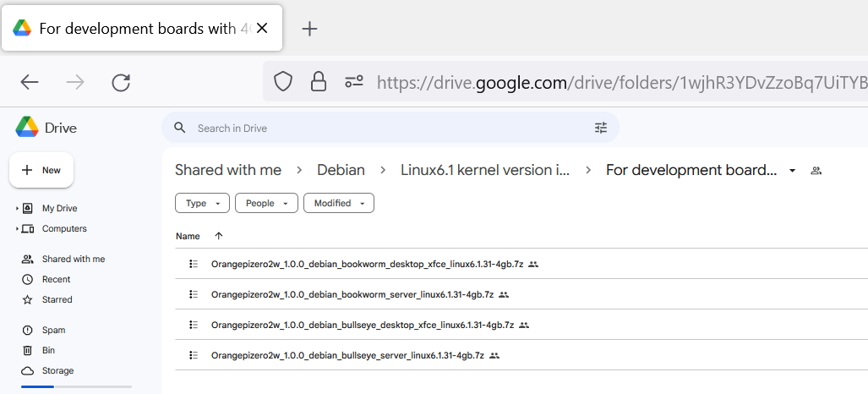The height and width of the screenshot is (394, 868).
Task: Click shared icon next to bullseye_desktop_xfce file
Action: [524, 326]
